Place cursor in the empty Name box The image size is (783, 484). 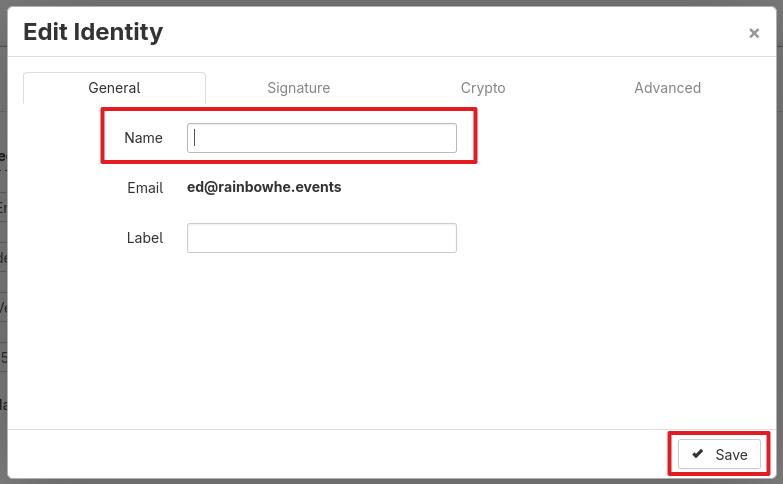click(x=322, y=138)
